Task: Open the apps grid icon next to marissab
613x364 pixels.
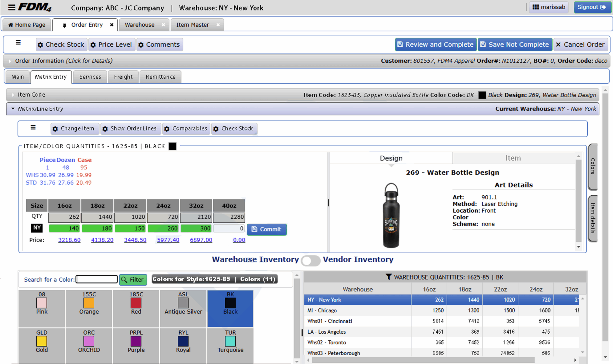Action: click(536, 7)
